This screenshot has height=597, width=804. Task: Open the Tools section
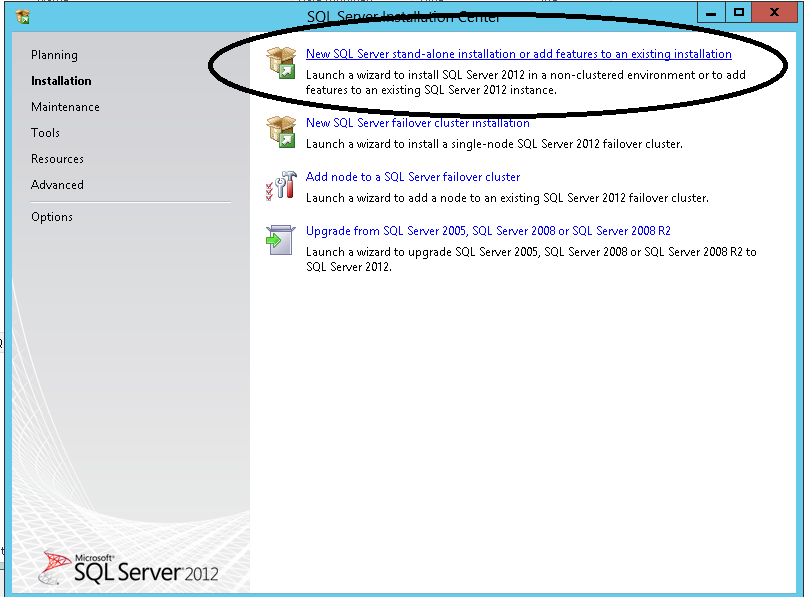(45, 133)
